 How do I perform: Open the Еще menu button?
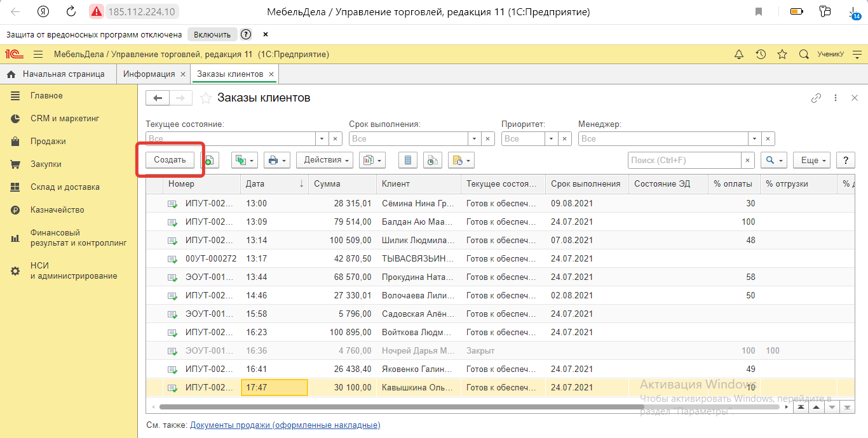[x=811, y=161]
